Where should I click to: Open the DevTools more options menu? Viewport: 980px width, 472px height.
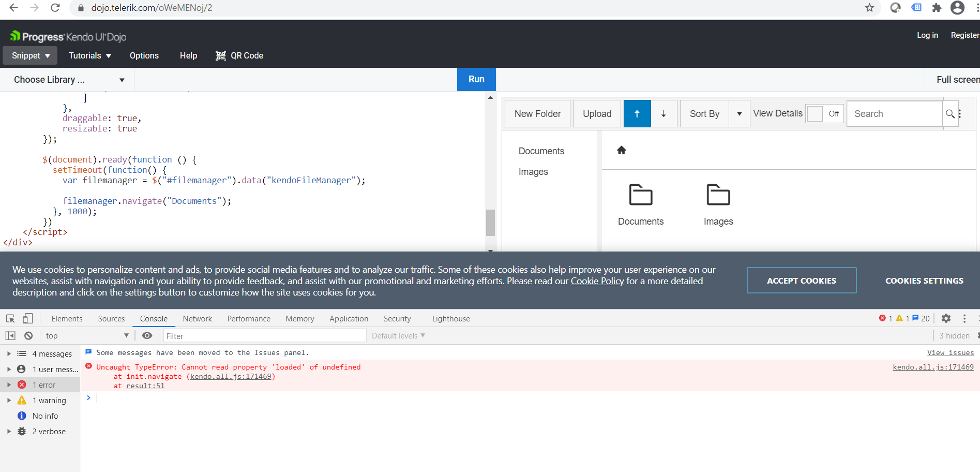964,319
